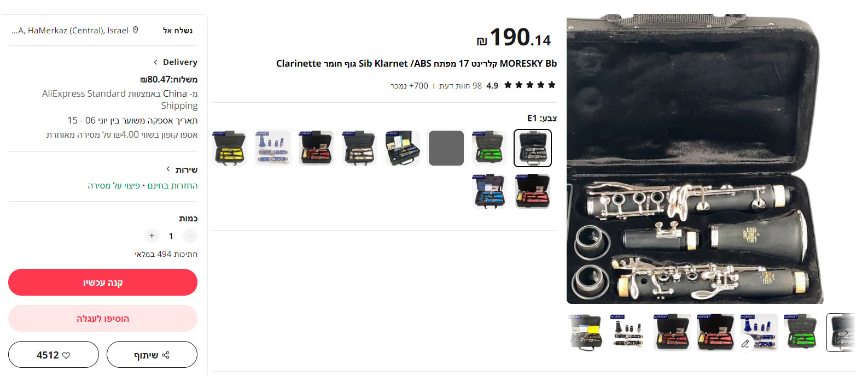Click the red קנה עכשיו buy now button
This screenshot has height=376, width=868.
pyautogui.click(x=103, y=283)
